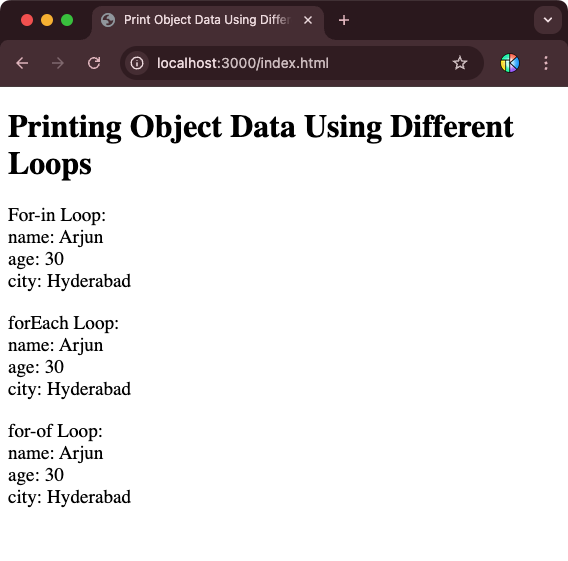568x561 pixels.
Task: Click the page heading Printing Object Data
Action: [x=260, y=145]
